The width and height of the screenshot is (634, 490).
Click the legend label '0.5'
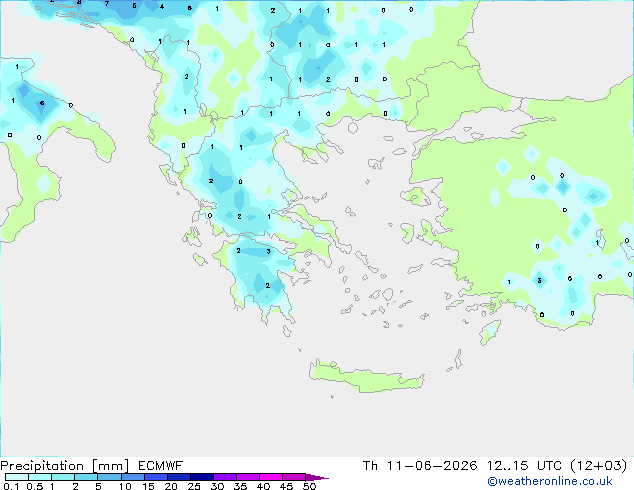[x=34, y=486]
